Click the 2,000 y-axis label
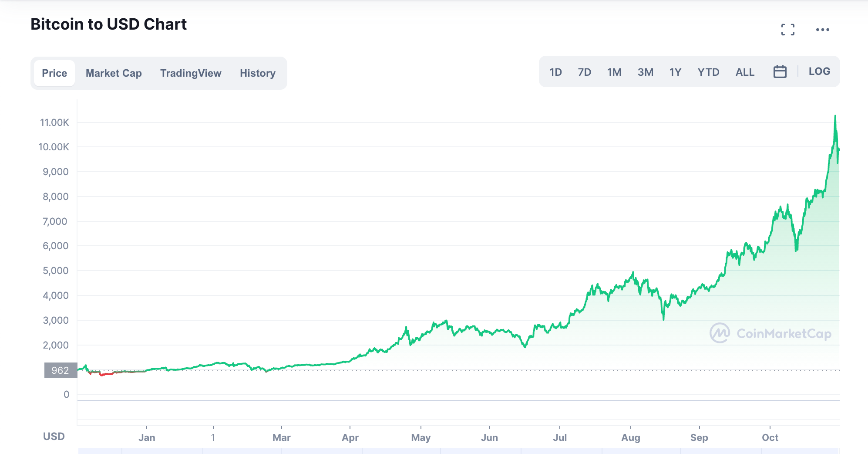The height and width of the screenshot is (454, 868). point(55,345)
